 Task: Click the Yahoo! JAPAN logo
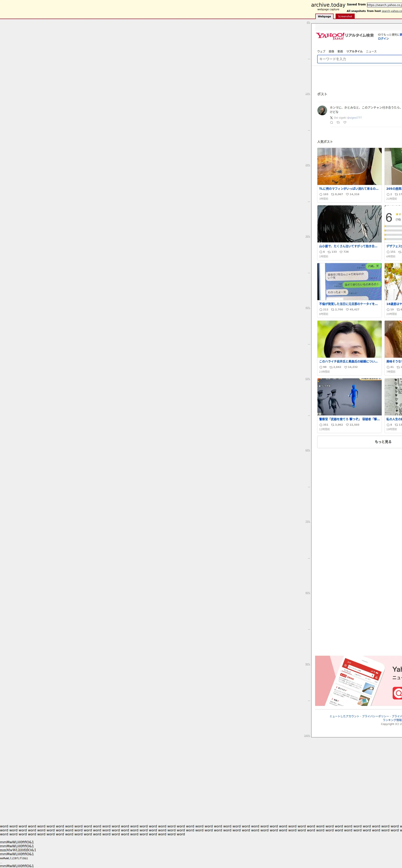click(330, 36)
